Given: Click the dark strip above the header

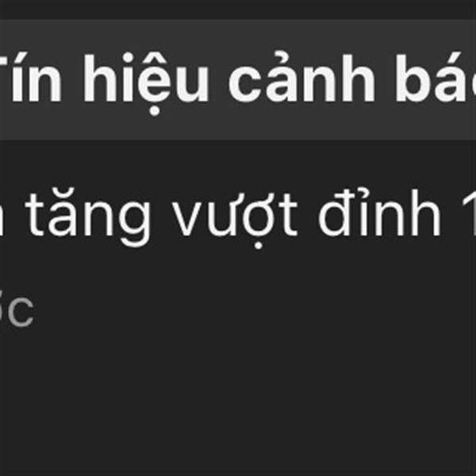Looking at the screenshot, I should click(238, 9).
